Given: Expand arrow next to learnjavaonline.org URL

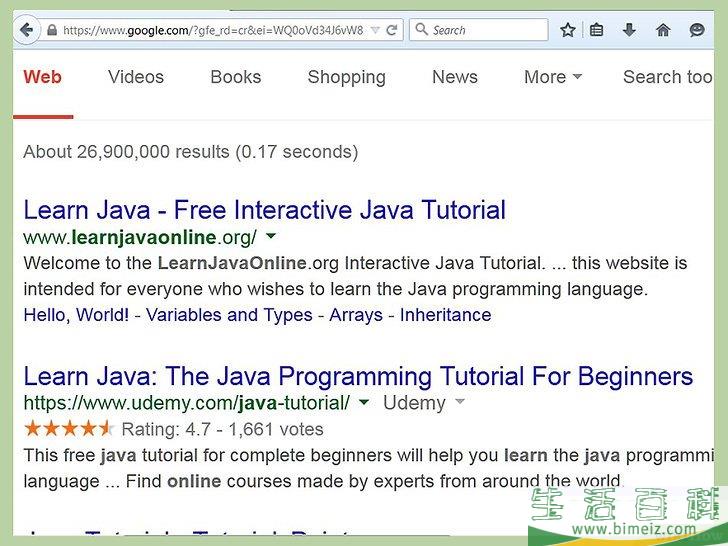Looking at the screenshot, I should pos(270,236).
